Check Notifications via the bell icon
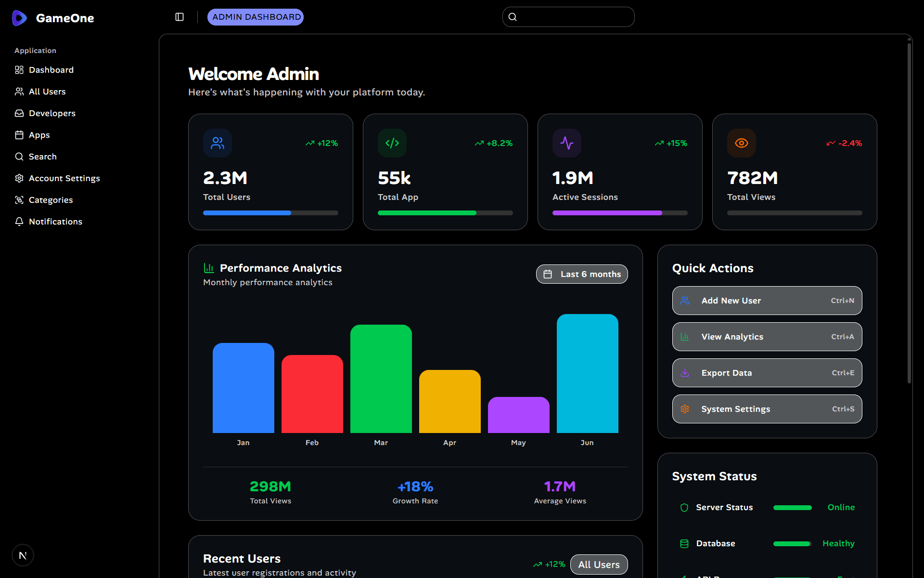 (19, 222)
